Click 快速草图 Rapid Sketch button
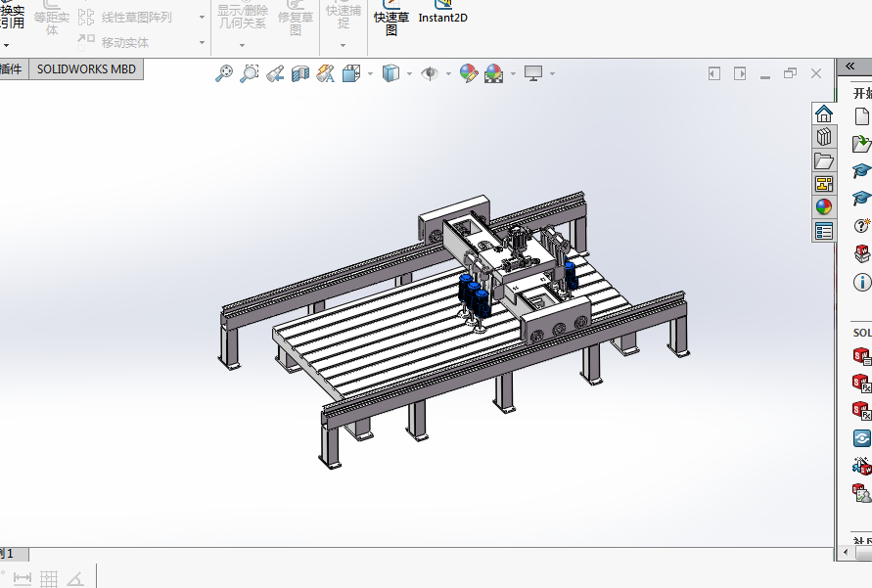Screen dimensions: 872x588 [x=391, y=18]
